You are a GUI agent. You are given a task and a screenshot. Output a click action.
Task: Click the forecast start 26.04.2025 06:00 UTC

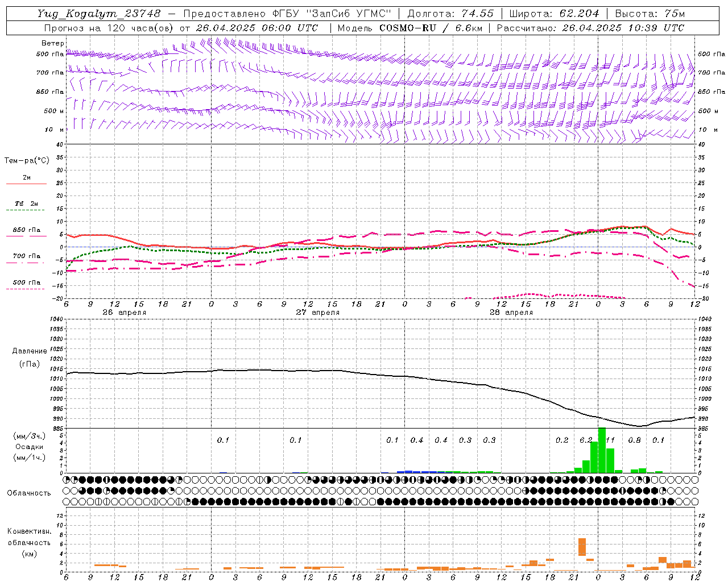tap(257, 27)
